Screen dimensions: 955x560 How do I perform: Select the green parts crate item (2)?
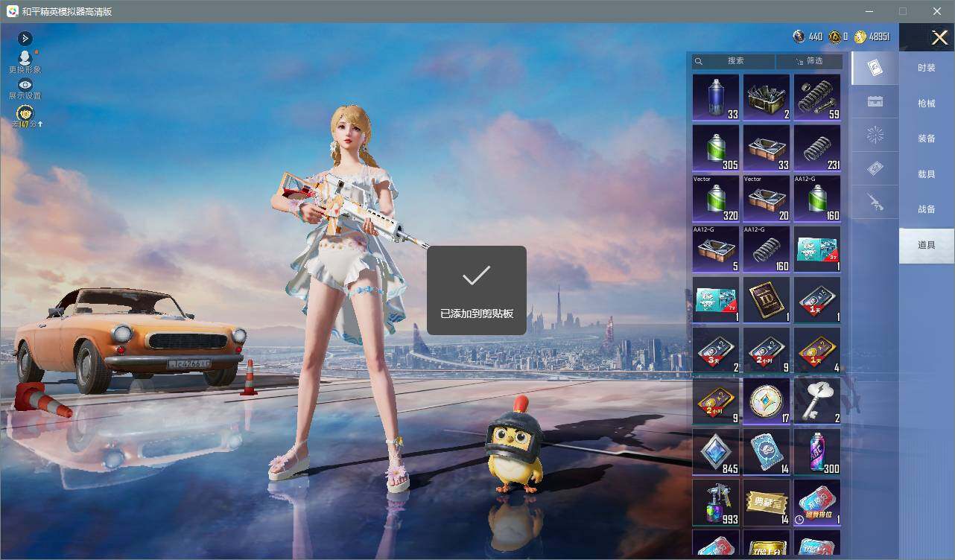click(x=767, y=97)
